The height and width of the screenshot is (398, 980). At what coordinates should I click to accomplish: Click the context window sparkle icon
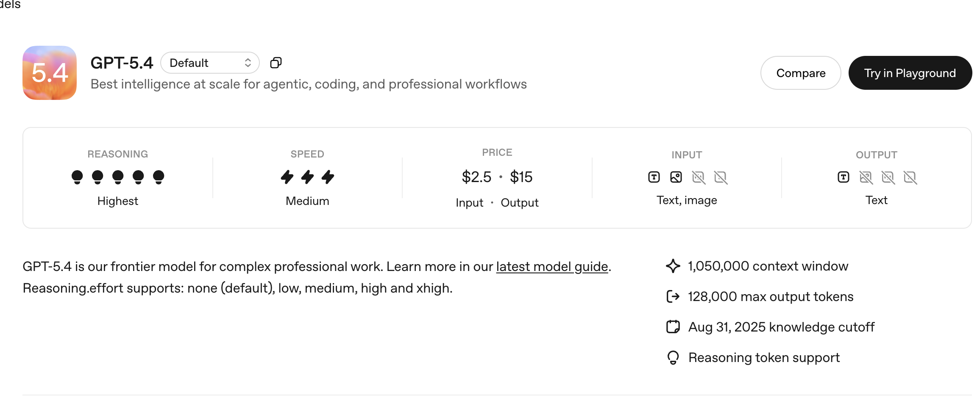(673, 266)
